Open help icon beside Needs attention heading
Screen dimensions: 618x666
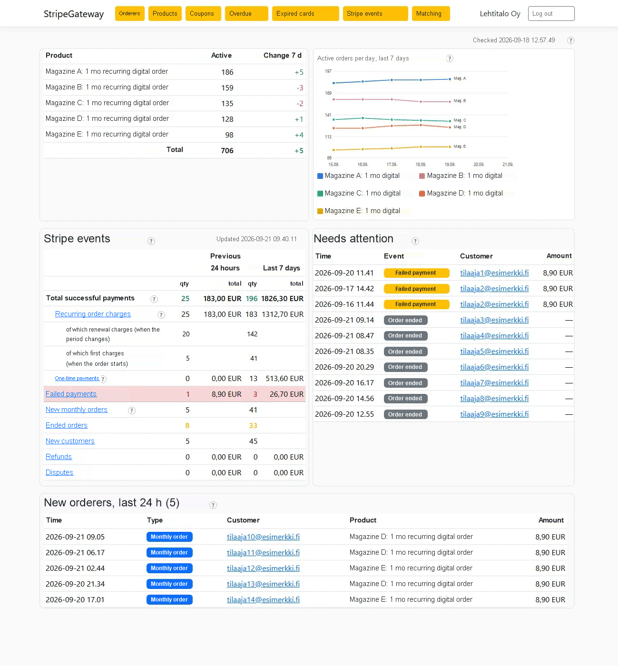415,241
